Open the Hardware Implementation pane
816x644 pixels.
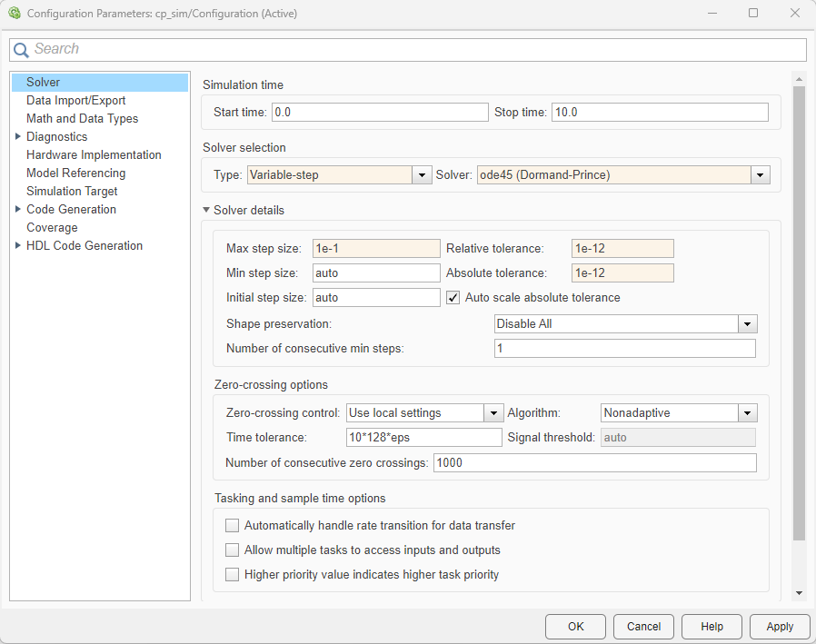pos(94,154)
